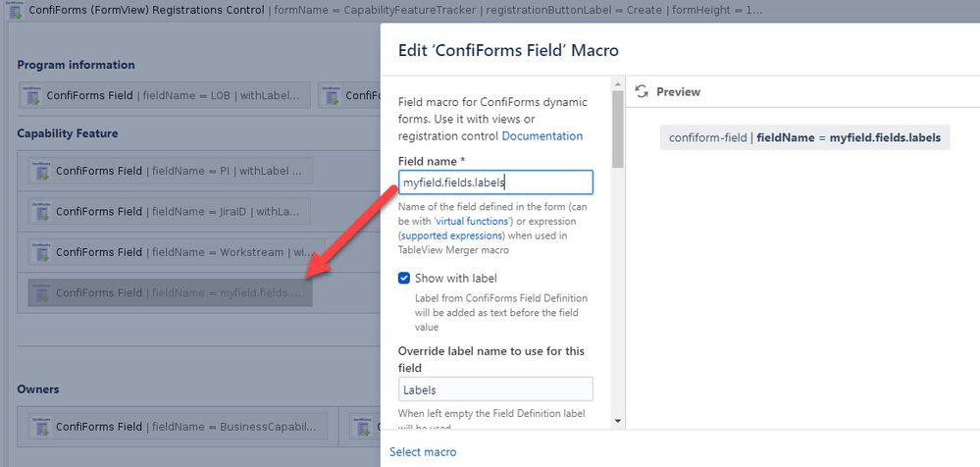The height and width of the screenshot is (467, 980).
Task: Select the ConfiForms Field JiraID macro placeholder
Action: tap(169, 211)
